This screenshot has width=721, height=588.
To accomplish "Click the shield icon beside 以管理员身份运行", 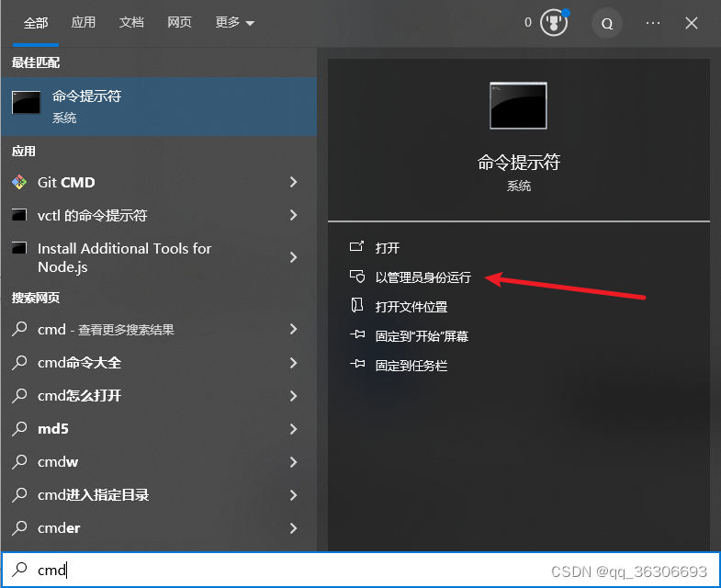I will click(356, 277).
